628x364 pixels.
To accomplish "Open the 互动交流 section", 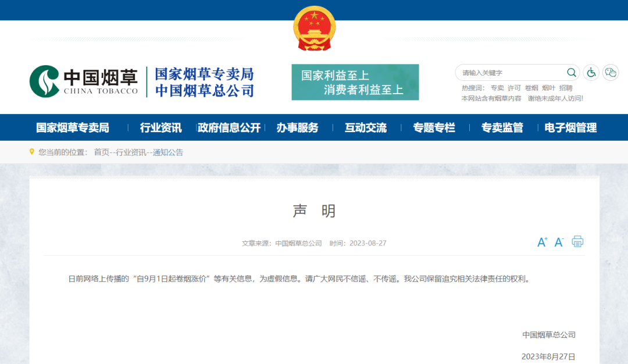I will [x=365, y=127].
